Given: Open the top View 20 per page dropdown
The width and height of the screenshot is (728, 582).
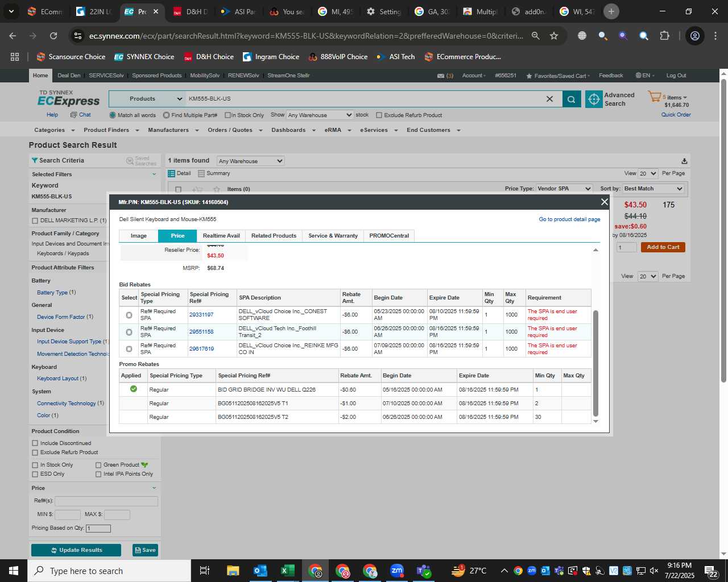Looking at the screenshot, I should click(648, 173).
